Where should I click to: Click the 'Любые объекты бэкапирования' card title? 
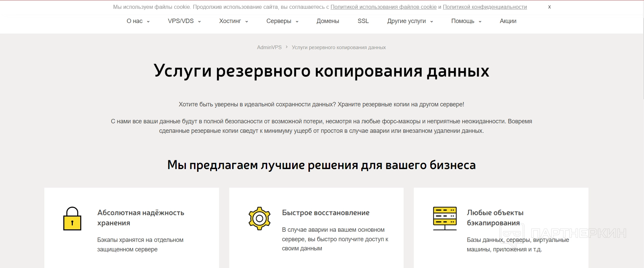495,218
